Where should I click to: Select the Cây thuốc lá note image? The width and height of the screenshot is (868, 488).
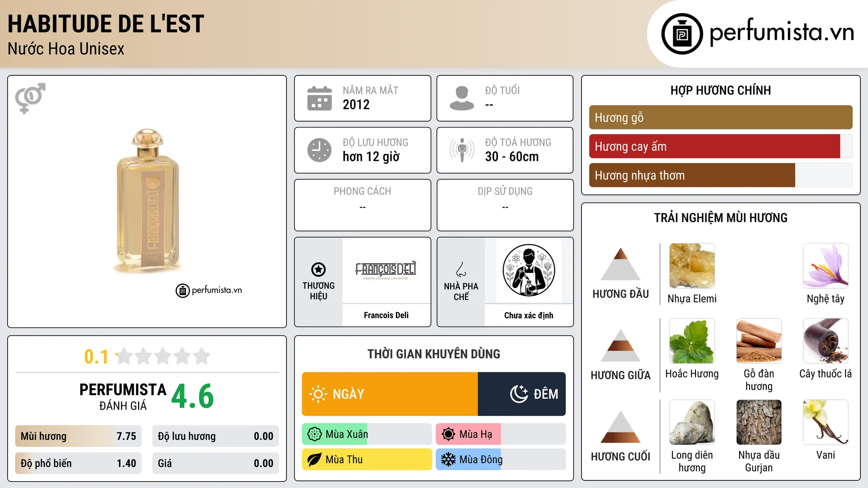[826, 341]
